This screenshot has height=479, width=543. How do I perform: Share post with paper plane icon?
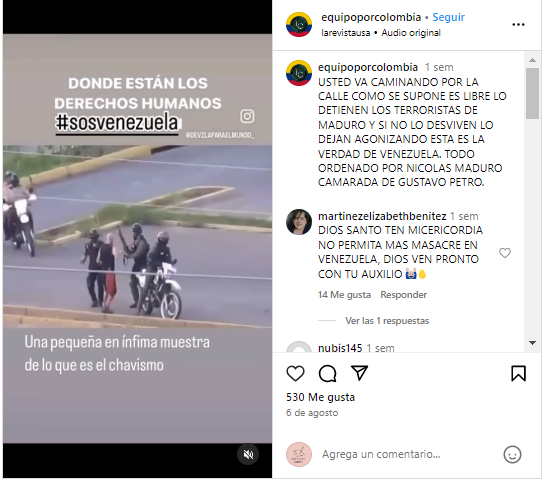(359, 373)
